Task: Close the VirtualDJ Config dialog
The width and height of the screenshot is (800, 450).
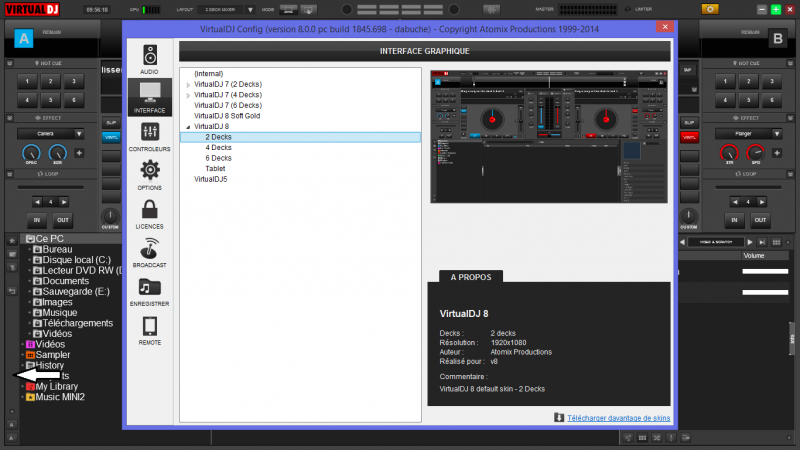Action: pos(665,27)
